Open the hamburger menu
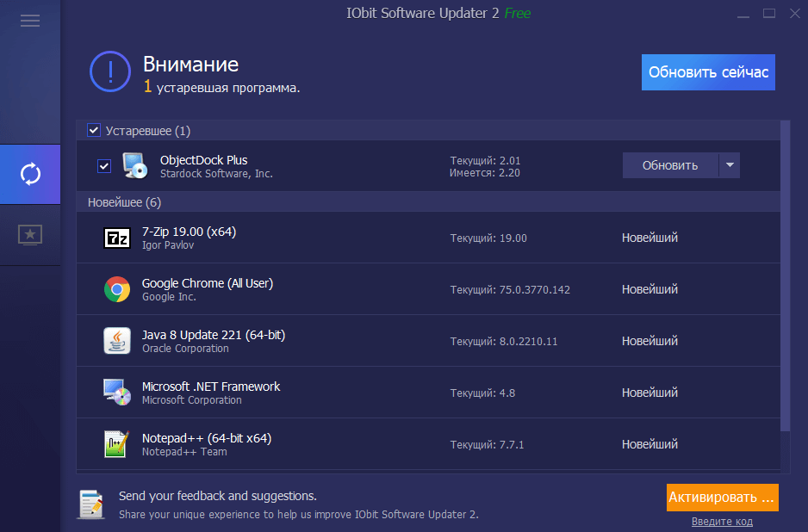The image size is (808, 532). (x=30, y=21)
